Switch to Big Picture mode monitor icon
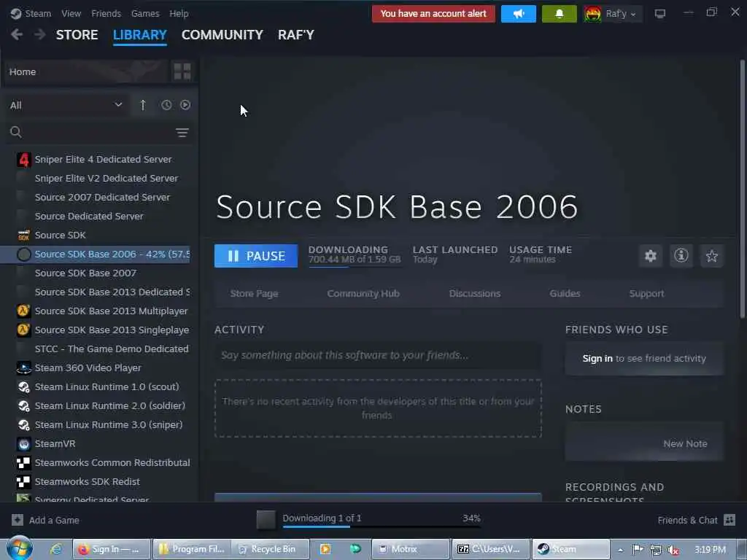The image size is (747, 560). tap(659, 14)
